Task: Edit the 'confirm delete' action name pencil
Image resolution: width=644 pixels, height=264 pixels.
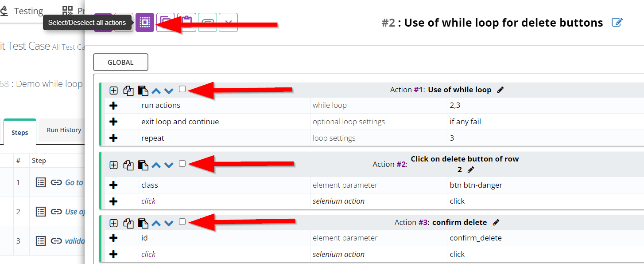Action: [496, 222]
